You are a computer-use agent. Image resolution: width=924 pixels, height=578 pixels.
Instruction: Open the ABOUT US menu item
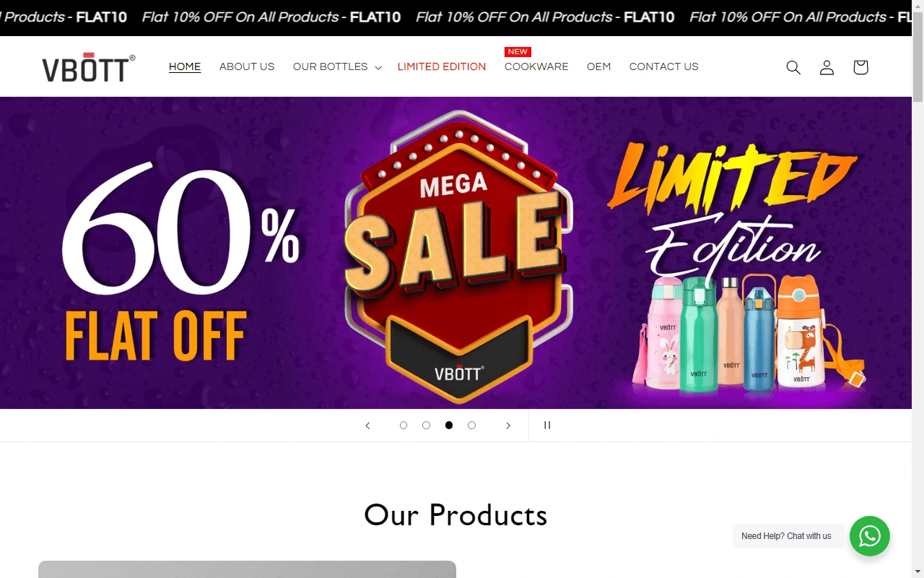click(x=247, y=66)
